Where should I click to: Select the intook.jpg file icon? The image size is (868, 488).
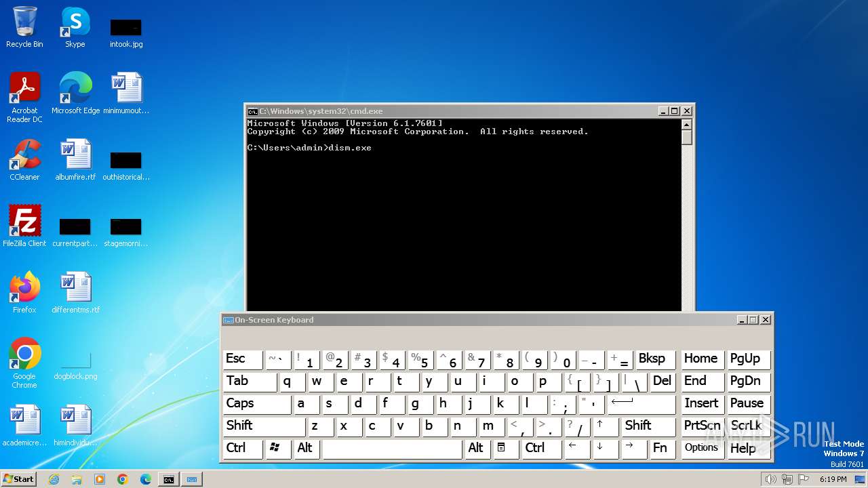point(126,32)
